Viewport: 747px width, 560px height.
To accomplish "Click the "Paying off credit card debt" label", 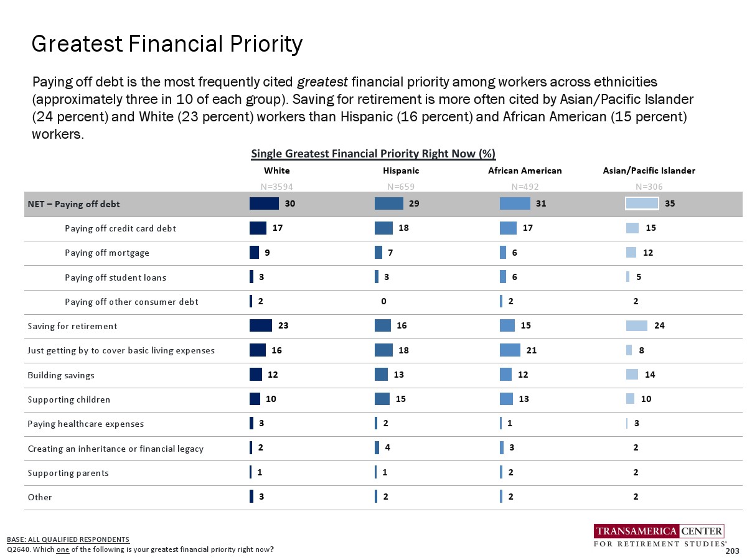I will coord(120,228).
